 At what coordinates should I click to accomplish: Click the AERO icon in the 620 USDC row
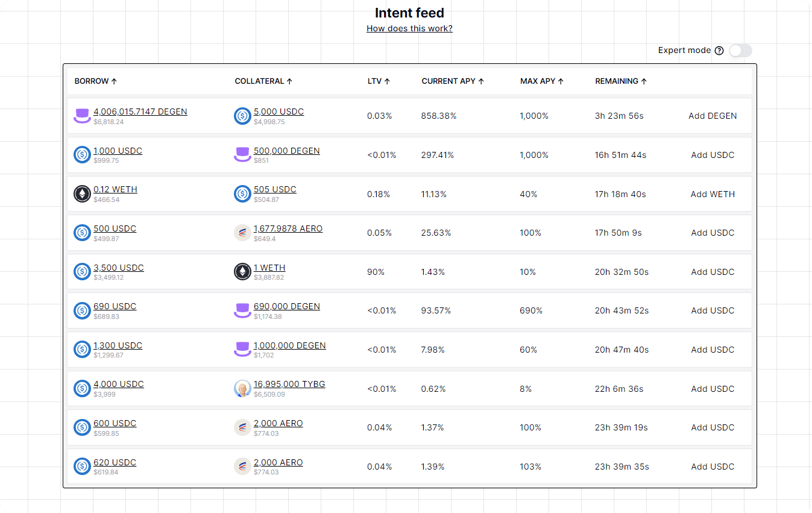point(242,467)
